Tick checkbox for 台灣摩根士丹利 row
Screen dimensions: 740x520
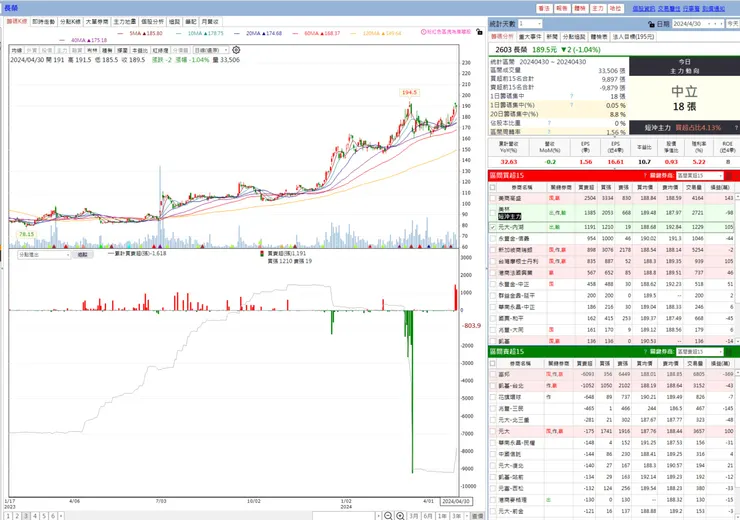pyautogui.click(x=493, y=261)
